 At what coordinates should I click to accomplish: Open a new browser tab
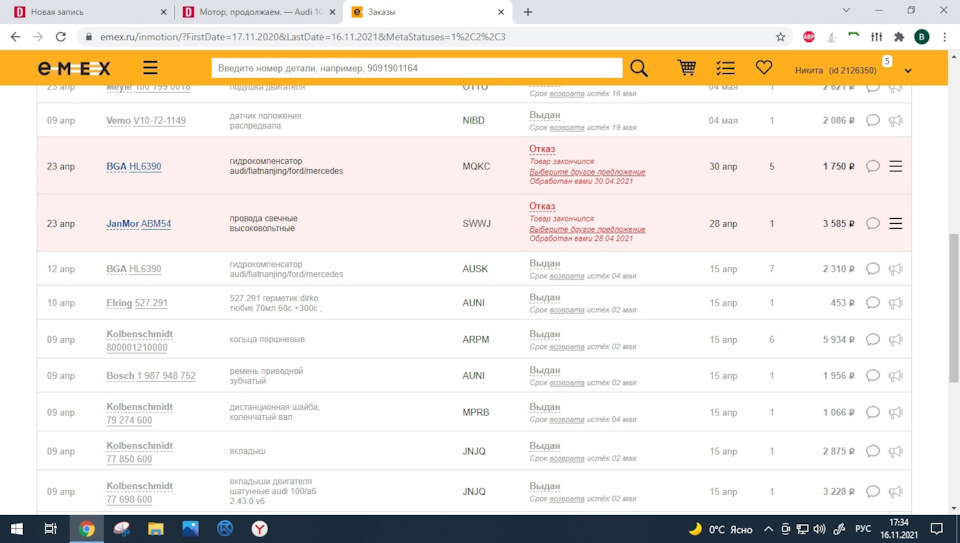(x=528, y=12)
